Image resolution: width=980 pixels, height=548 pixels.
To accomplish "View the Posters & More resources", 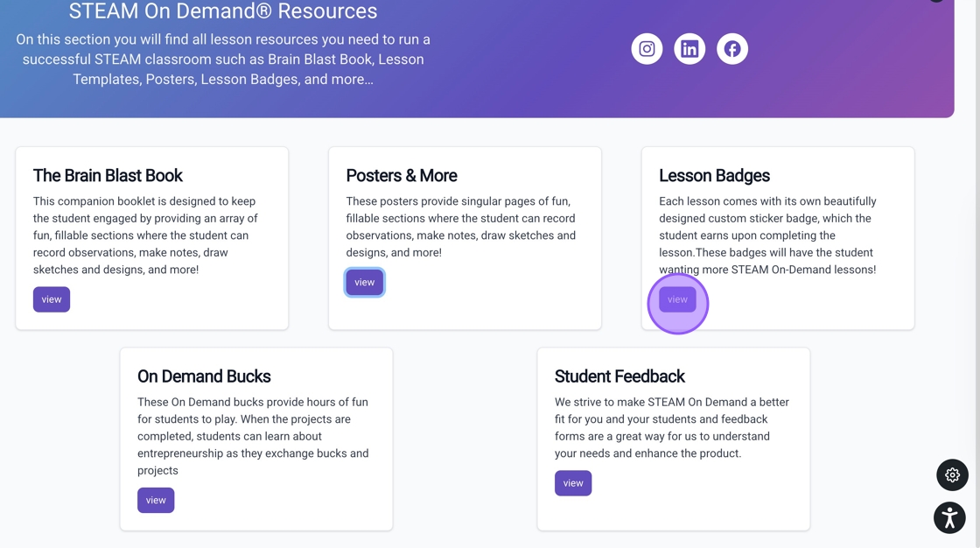I will pyautogui.click(x=364, y=282).
